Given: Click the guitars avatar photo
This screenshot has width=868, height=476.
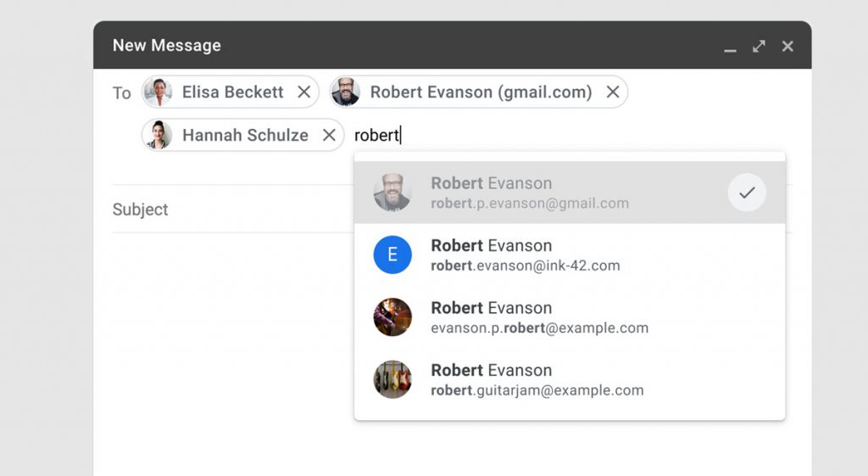Looking at the screenshot, I should 392,379.
